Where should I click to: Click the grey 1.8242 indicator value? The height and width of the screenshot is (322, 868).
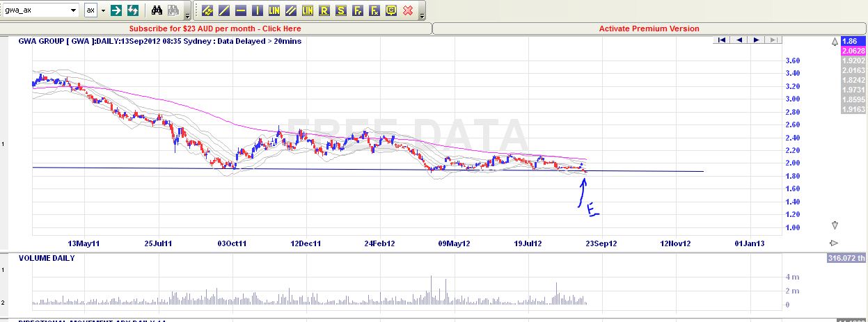pyautogui.click(x=853, y=80)
